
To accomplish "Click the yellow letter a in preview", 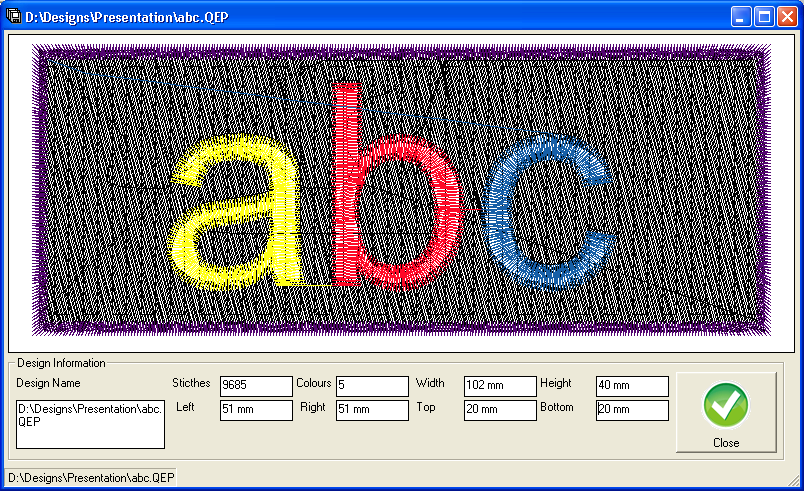I will click(235, 211).
